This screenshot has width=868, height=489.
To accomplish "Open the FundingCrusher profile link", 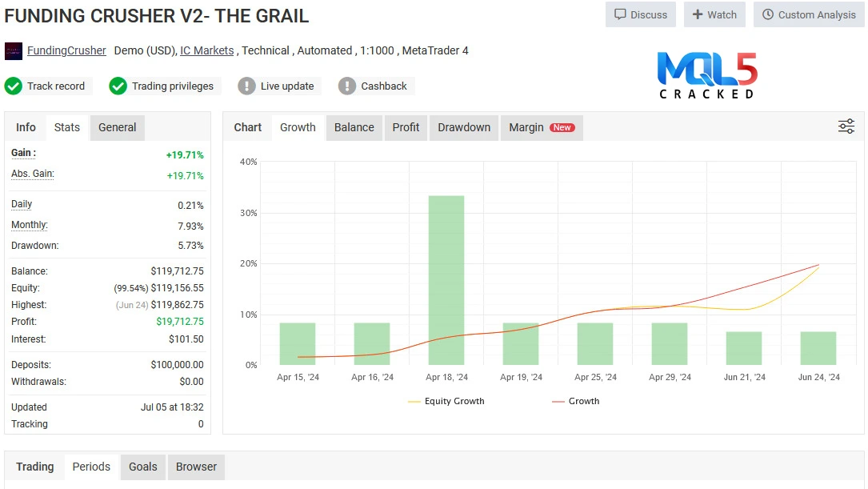I will pyautogui.click(x=66, y=50).
